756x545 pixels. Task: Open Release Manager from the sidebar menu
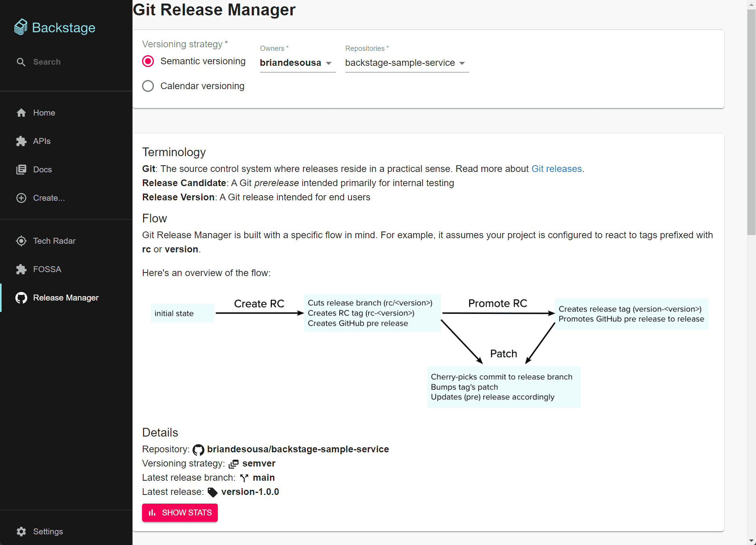click(x=66, y=298)
